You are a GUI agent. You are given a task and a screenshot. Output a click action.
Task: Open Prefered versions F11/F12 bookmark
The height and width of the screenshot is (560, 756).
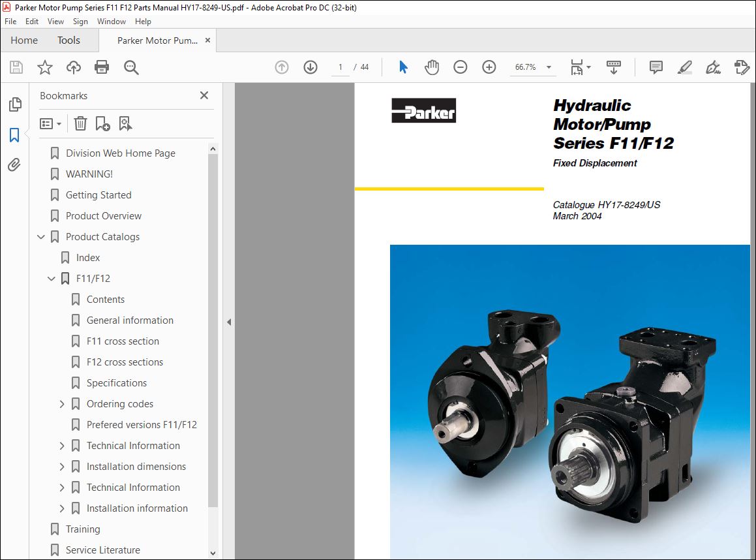tap(142, 425)
